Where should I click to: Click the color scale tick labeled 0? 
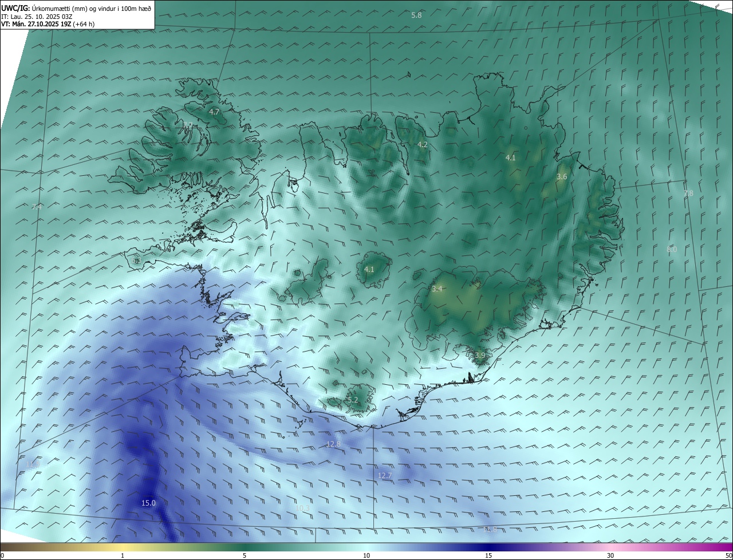click(x=2, y=555)
